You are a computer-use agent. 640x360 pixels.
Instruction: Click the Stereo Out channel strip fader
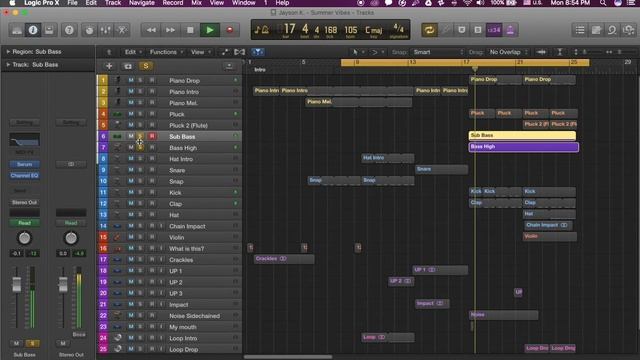point(63,284)
